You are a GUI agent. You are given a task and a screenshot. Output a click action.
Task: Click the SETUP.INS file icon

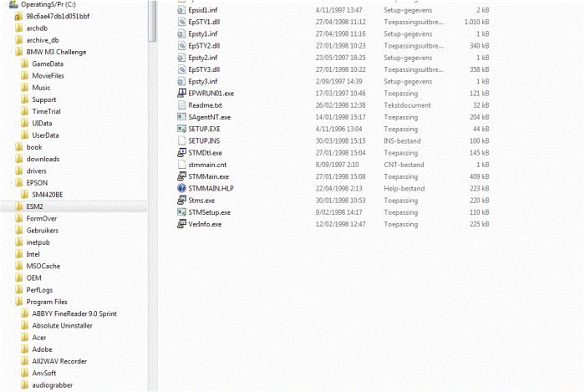pyautogui.click(x=181, y=141)
